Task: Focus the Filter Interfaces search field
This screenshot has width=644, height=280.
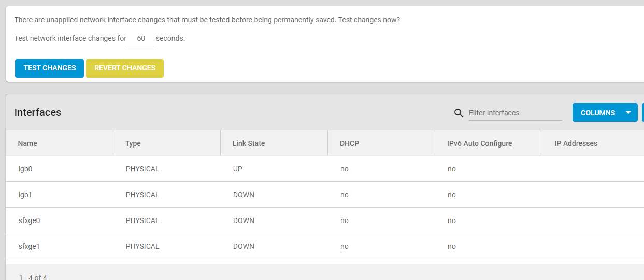Action: 515,113
